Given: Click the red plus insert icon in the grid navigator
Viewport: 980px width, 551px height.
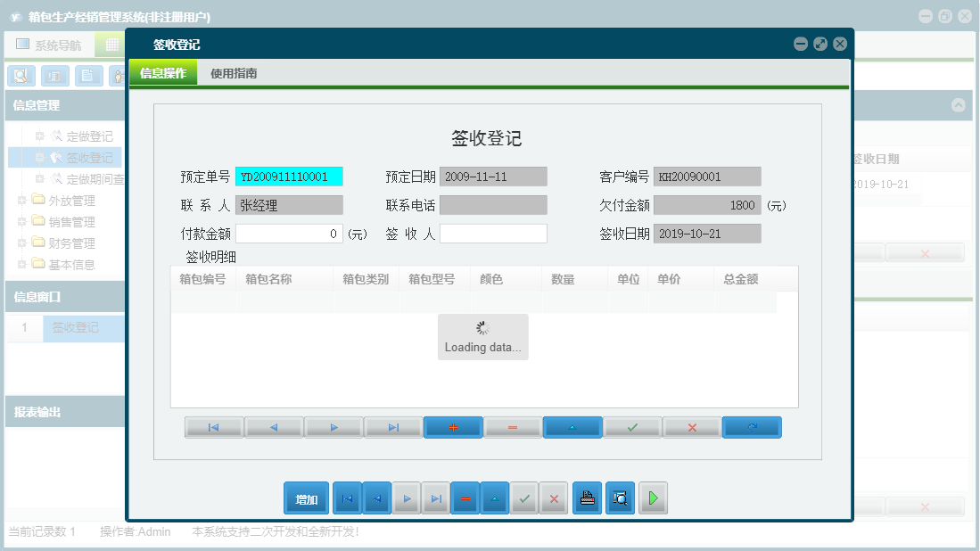Looking at the screenshot, I should tap(453, 427).
